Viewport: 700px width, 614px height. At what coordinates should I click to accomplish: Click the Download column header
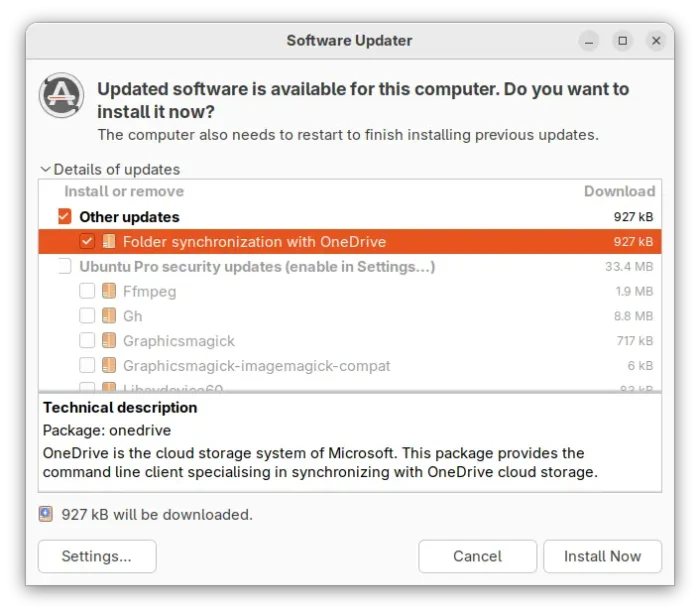619,191
